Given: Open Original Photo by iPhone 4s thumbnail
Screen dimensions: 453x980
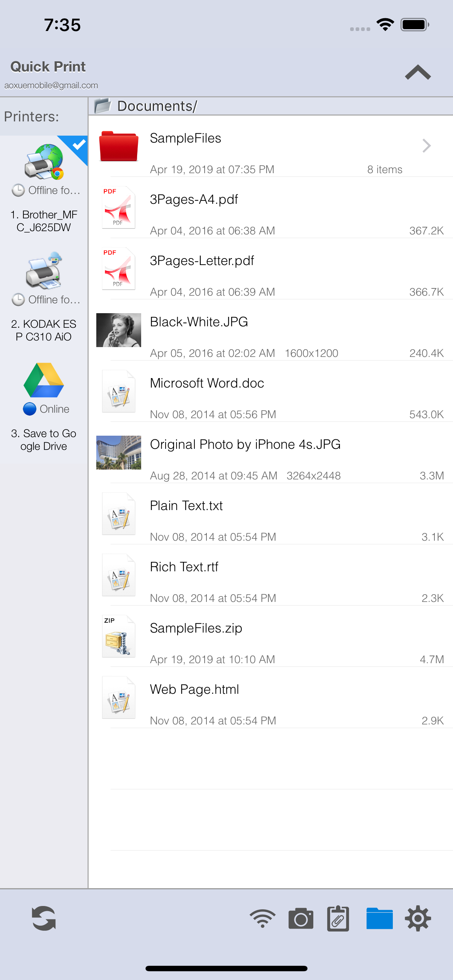Looking at the screenshot, I should pos(119,452).
